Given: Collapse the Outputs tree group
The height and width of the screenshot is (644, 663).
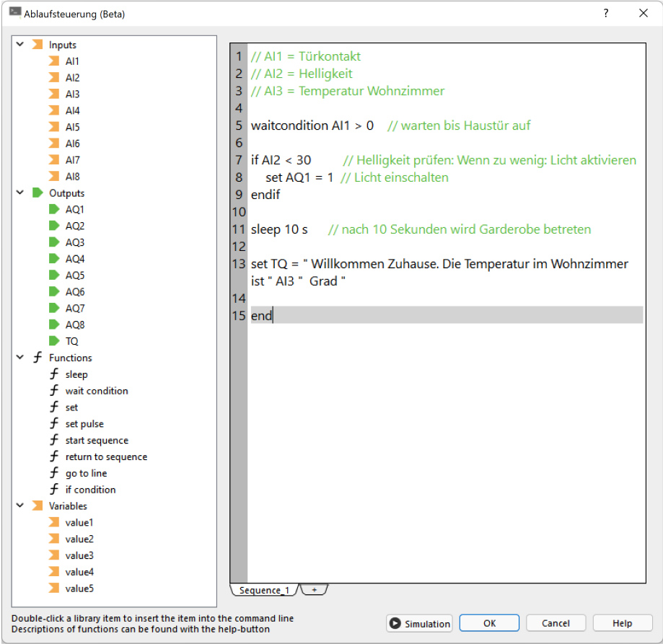Looking at the screenshot, I should tap(19, 193).
